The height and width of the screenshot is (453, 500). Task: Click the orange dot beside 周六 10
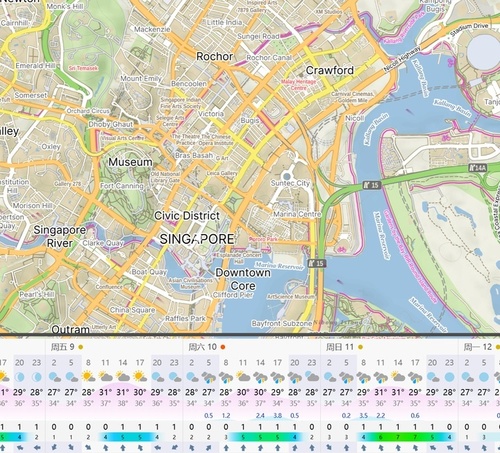[x=223, y=347]
